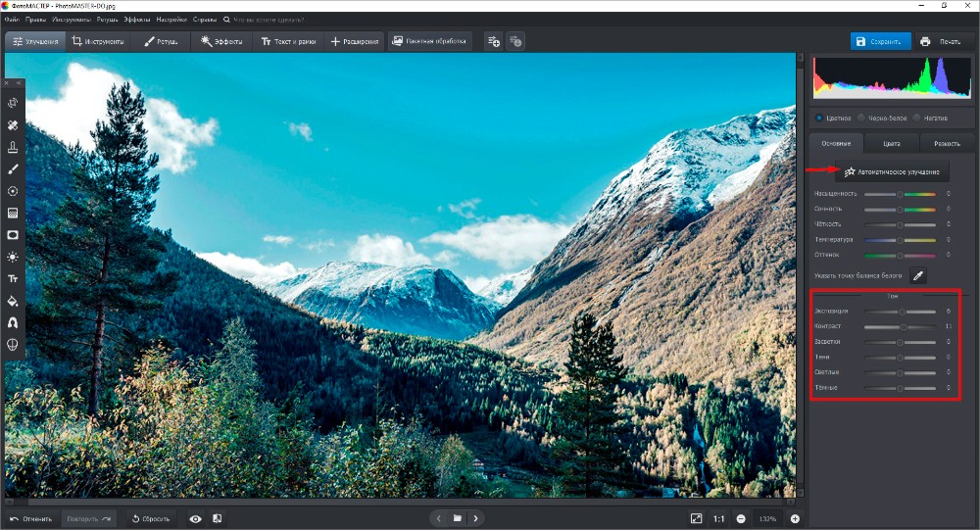Click the before/after compare icon
Screen dimensions: 980x530
[x=217, y=519]
